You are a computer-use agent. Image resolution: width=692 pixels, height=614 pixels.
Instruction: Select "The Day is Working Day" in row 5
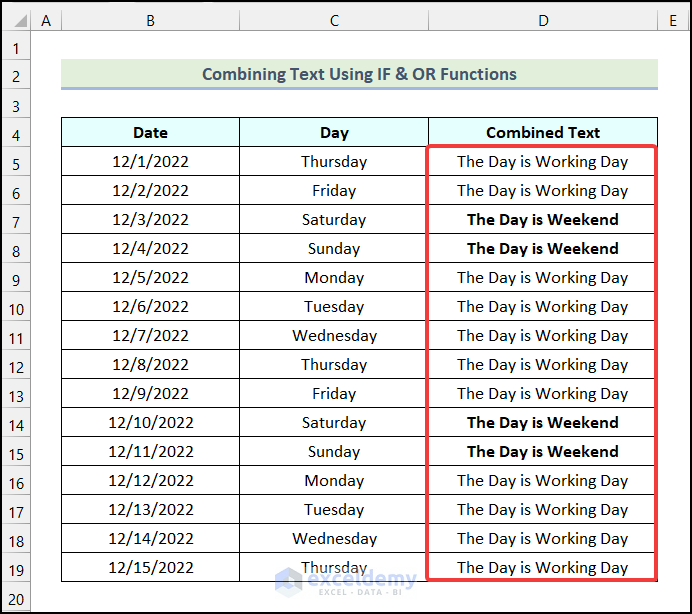click(x=543, y=162)
